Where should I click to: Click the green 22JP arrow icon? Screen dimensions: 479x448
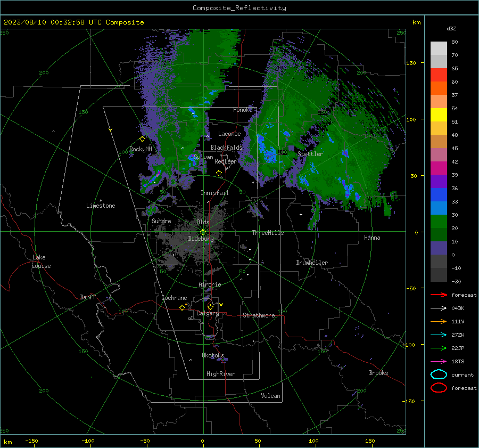[x=439, y=348]
